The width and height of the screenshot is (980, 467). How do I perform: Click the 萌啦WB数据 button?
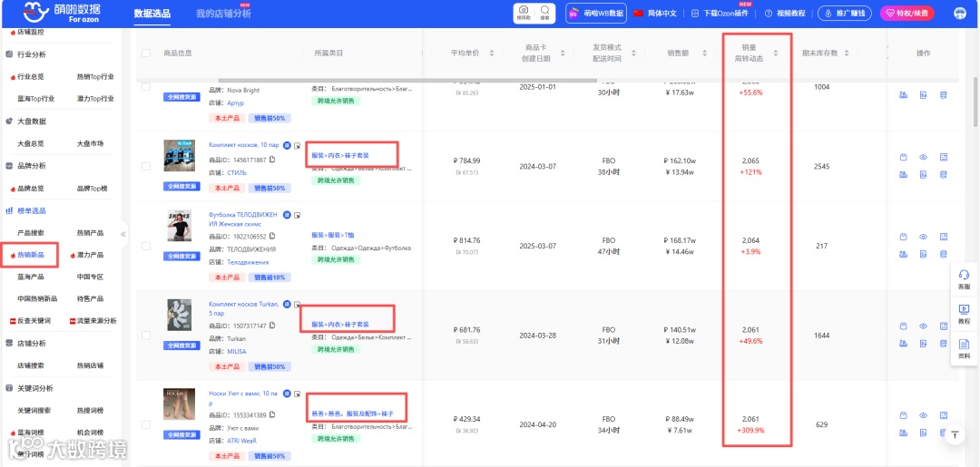click(596, 13)
